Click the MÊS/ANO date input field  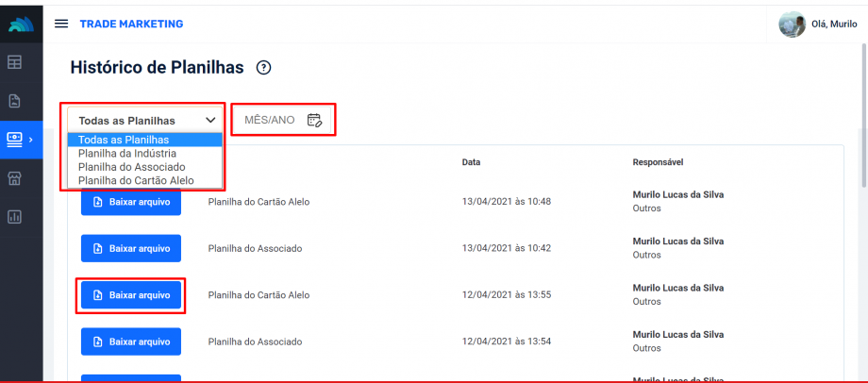tap(270, 120)
